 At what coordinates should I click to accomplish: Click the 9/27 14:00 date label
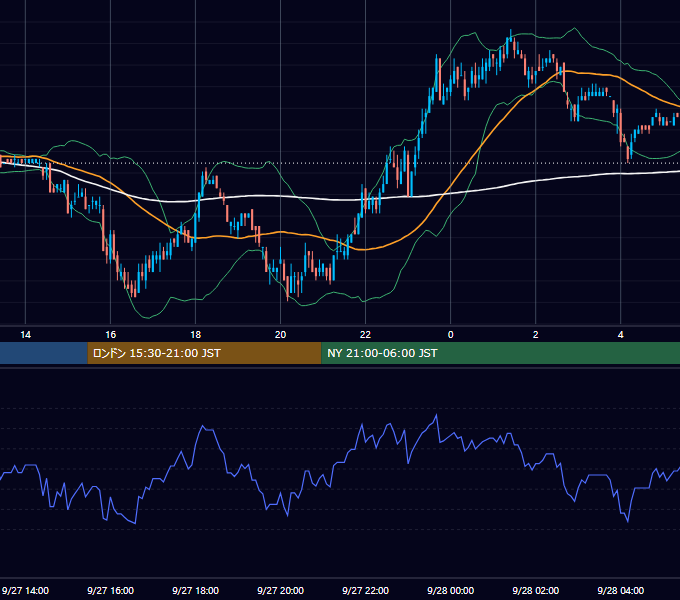pos(25,590)
